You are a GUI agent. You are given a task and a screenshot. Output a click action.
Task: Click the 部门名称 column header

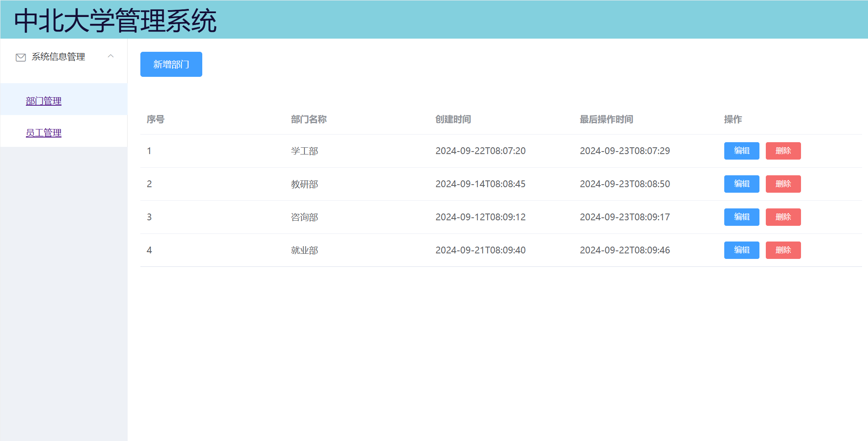[309, 120]
